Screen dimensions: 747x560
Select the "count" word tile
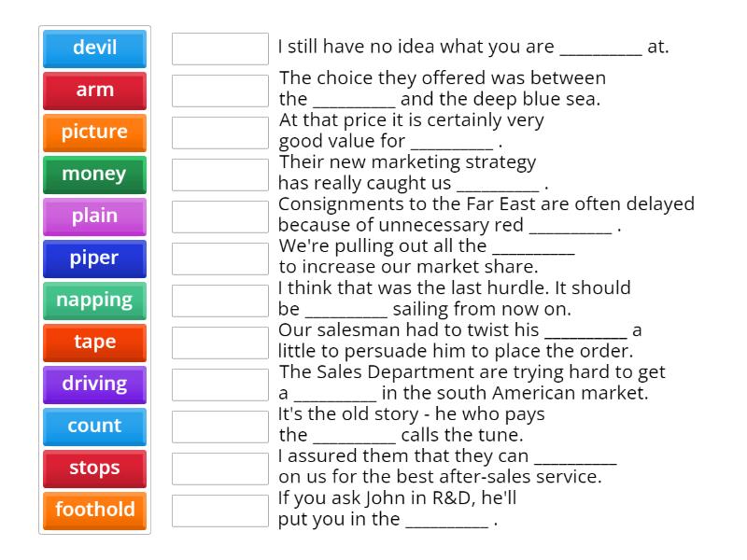click(x=93, y=426)
